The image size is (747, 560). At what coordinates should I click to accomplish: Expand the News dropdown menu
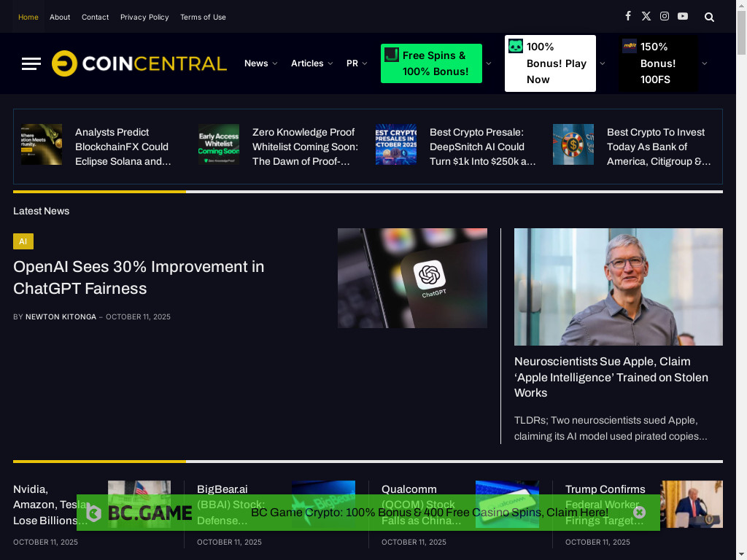pyautogui.click(x=260, y=63)
